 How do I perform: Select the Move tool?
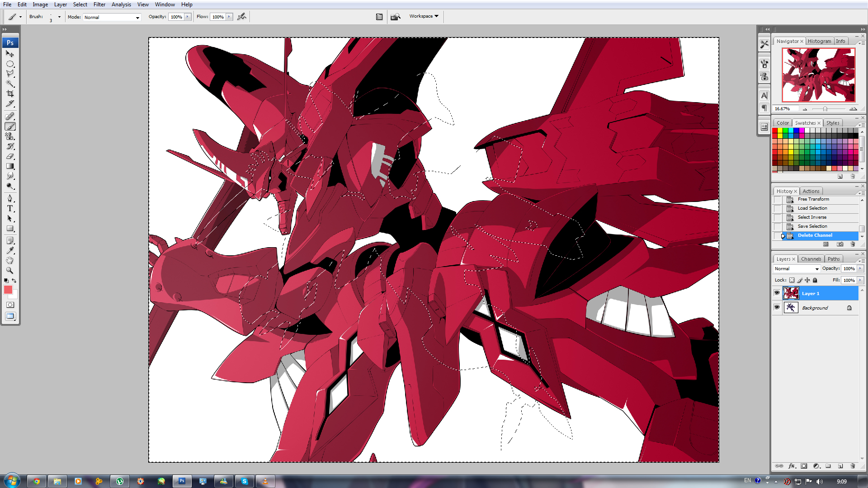[x=10, y=54]
